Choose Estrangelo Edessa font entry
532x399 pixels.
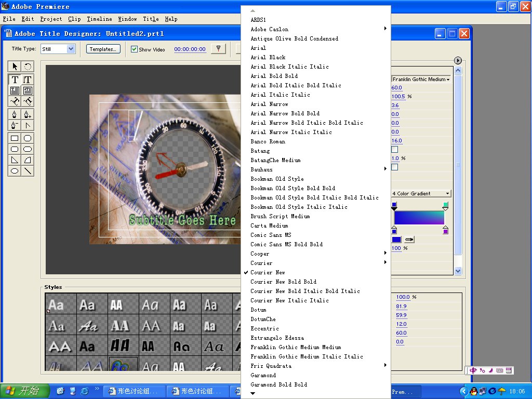[x=277, y=338]
